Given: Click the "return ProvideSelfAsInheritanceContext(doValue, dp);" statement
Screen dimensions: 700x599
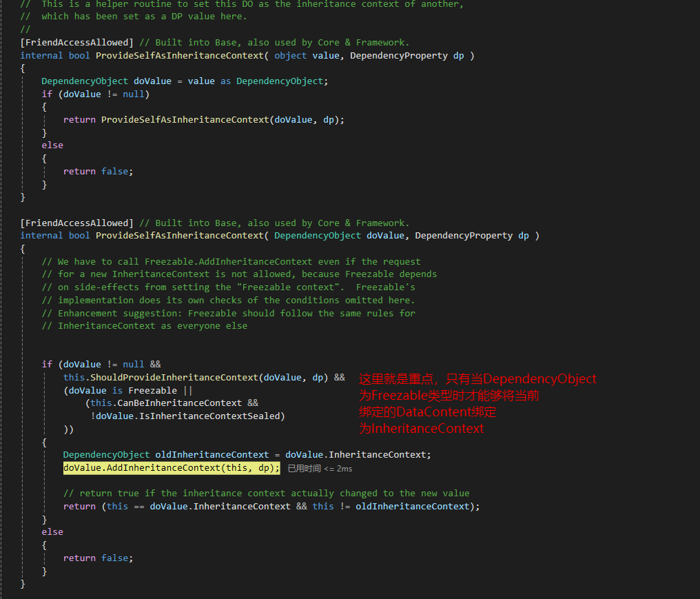Looking at the screenshot, I should coord(203,120).
